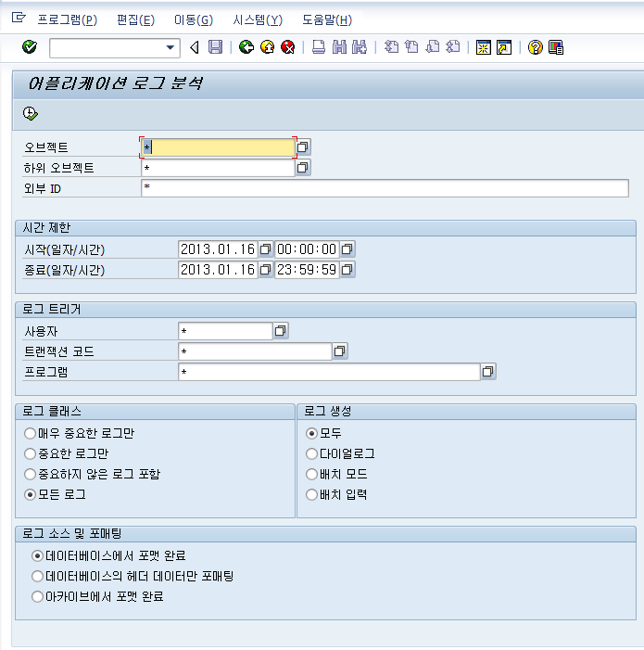Open value help for 하위 오브젝트

[303, 168]
